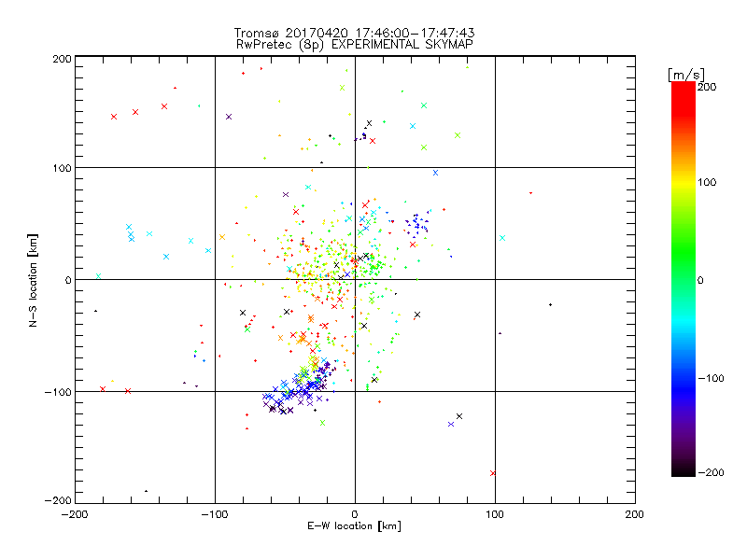Click the colorbar tick label '-200'
This screenshot has width=747, height=560.
(x=711, y=472)
